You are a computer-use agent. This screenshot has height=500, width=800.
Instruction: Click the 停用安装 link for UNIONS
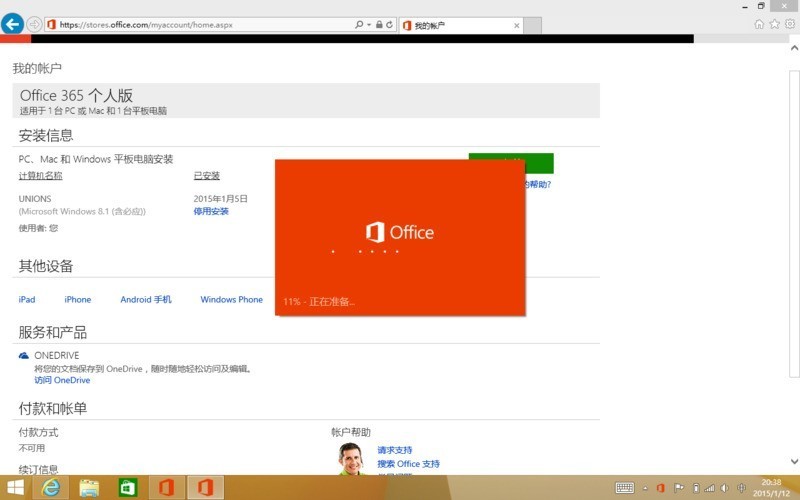(211, 211)
